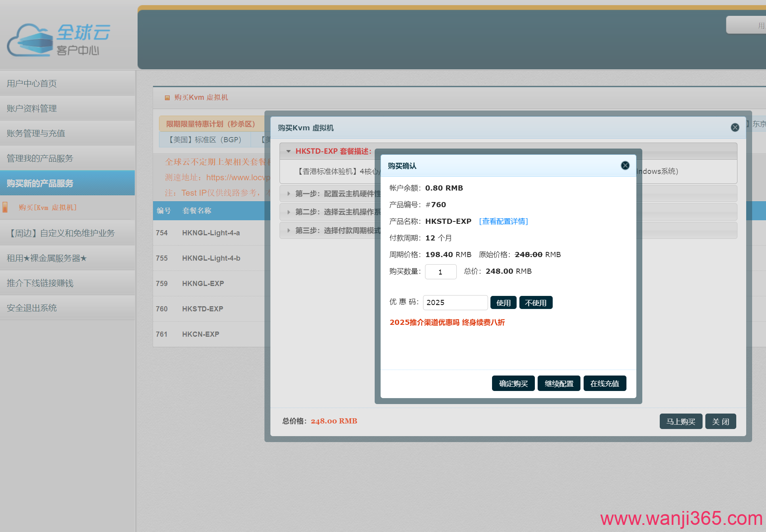Open 购买[Kvm 虚拟机] submenu link
This screenshot has height=532, width=766.
(x=48, y=207)
